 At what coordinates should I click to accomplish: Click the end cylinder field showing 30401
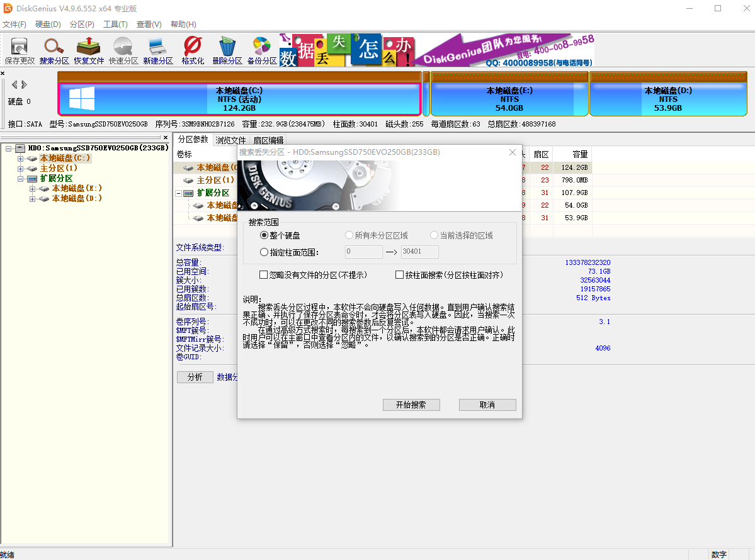419,252
